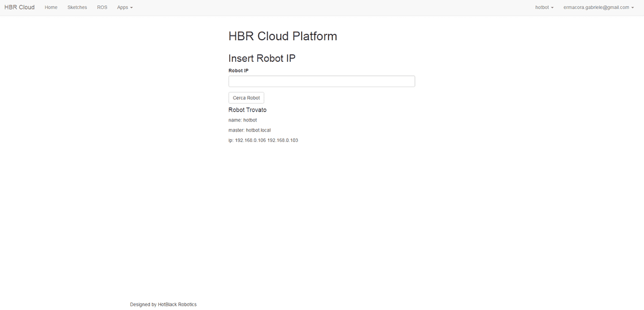Open the hotbot name link under Robot Trovato
644x310 pixels.
[x=250, y=120]
